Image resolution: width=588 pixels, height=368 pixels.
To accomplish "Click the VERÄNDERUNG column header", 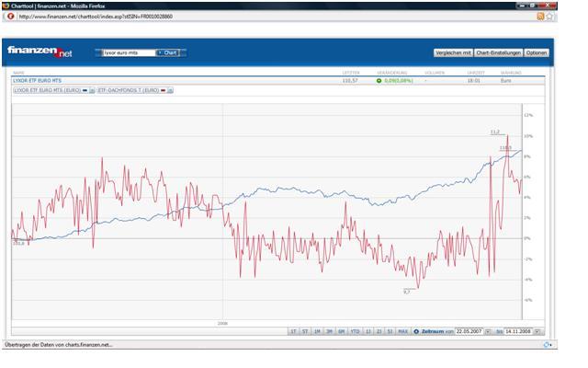I will point(392,73).
